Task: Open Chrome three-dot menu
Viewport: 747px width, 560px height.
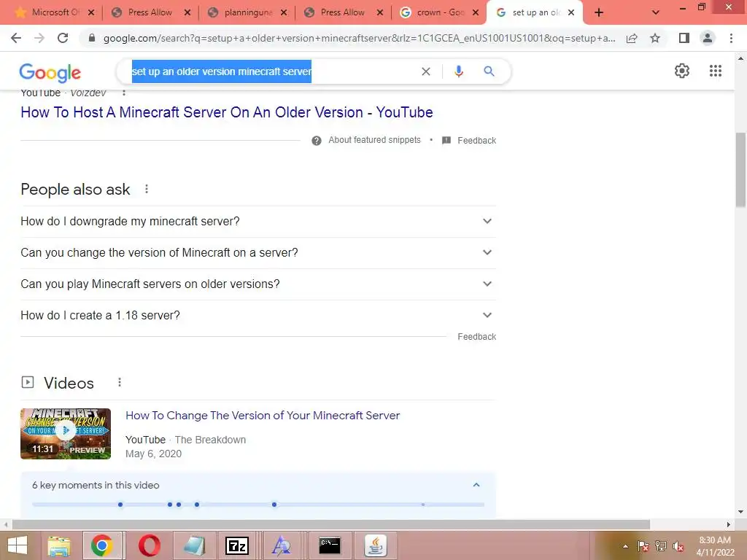Action: pos(731,38)
